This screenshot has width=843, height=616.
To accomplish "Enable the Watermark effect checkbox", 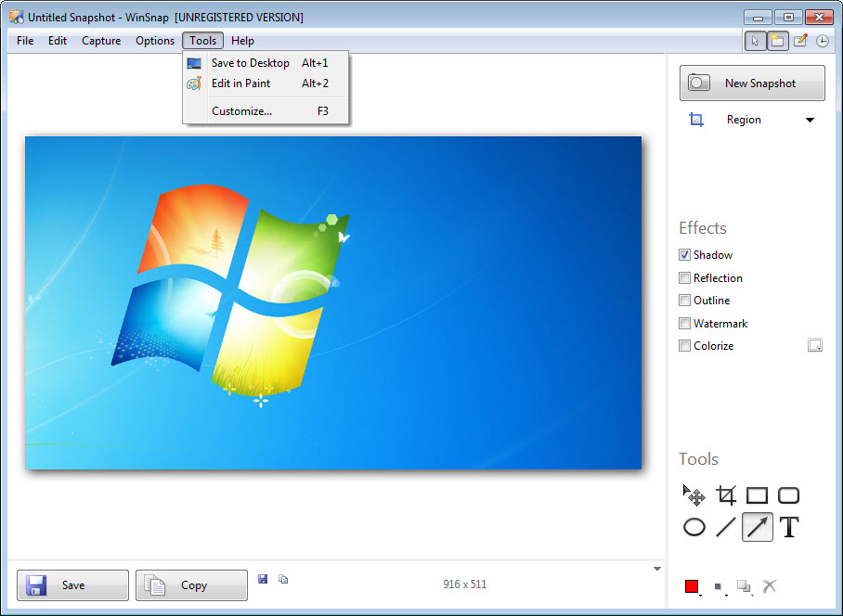I will tap(684, 323).
